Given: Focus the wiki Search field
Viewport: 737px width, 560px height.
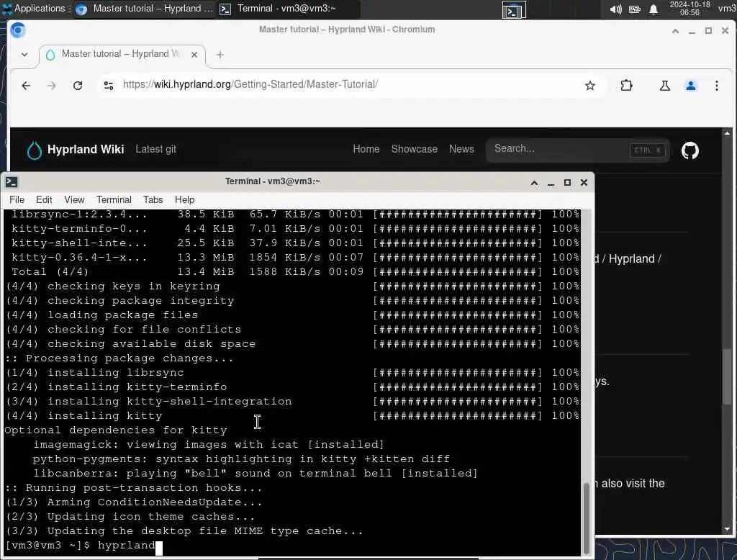Looking at the screenshot, I should pos(578,150).
